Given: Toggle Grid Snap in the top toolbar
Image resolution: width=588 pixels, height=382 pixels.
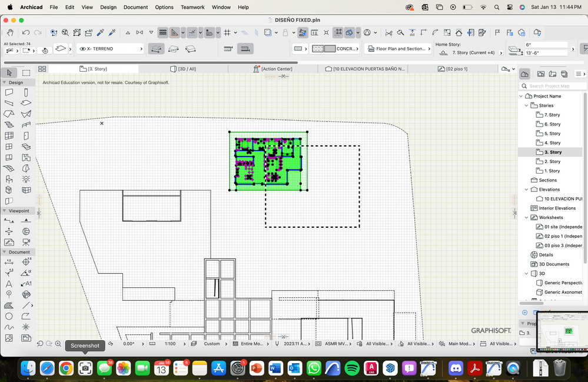Looking at the screenshot, I should 228,32.
